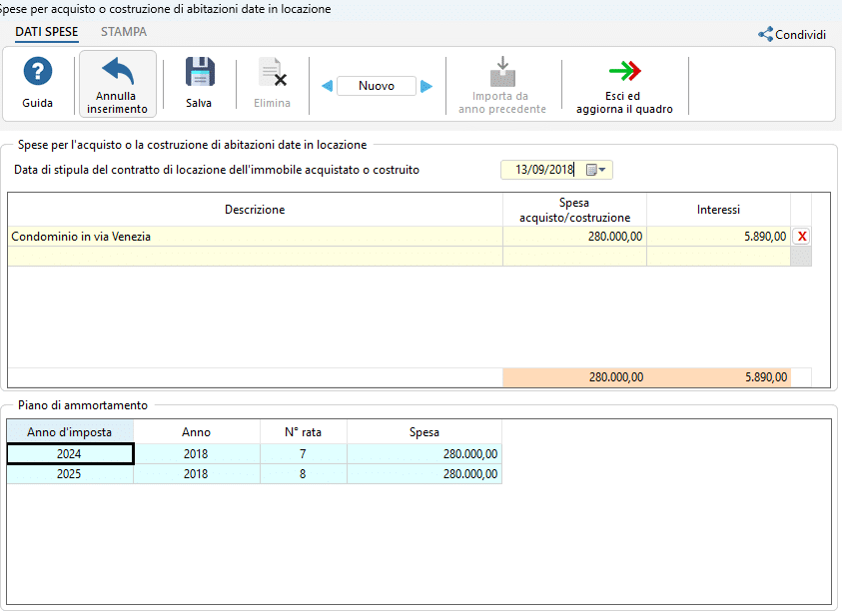
Task: Click Esci ed aggiorna il quadro arrow
Action: 624,70
